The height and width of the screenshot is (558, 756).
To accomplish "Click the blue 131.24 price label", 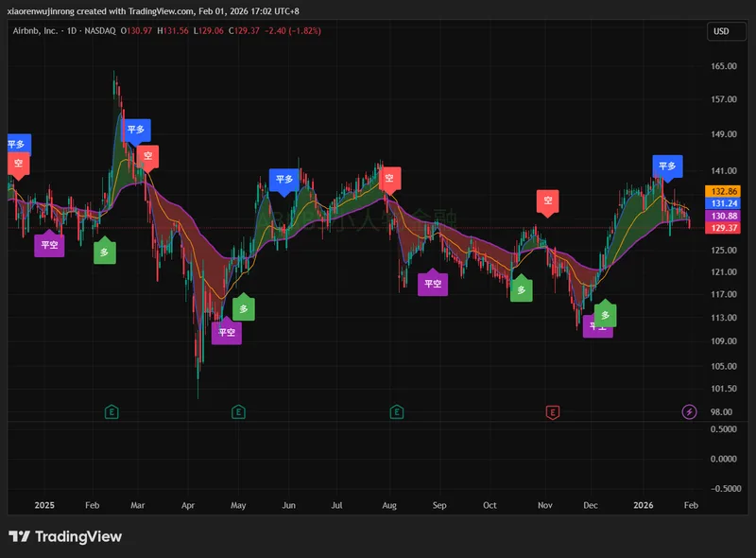I will [x=723, y=203].
